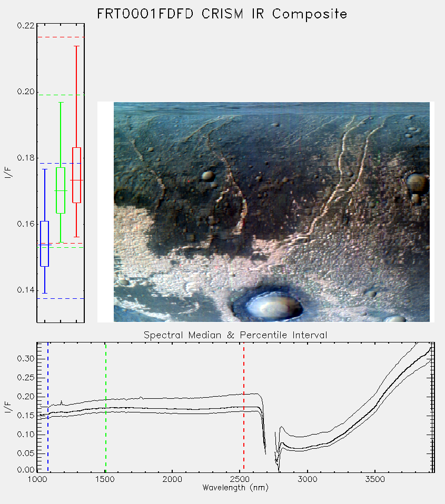This screenshot has height=504, width=445.
Task: Click the large bright crater in image
Action: pos(269,304)
